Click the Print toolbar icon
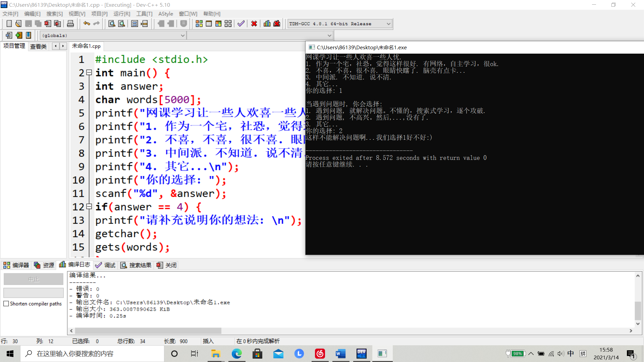Viewport: 644px width, 362px height. [x=70, y=24]
